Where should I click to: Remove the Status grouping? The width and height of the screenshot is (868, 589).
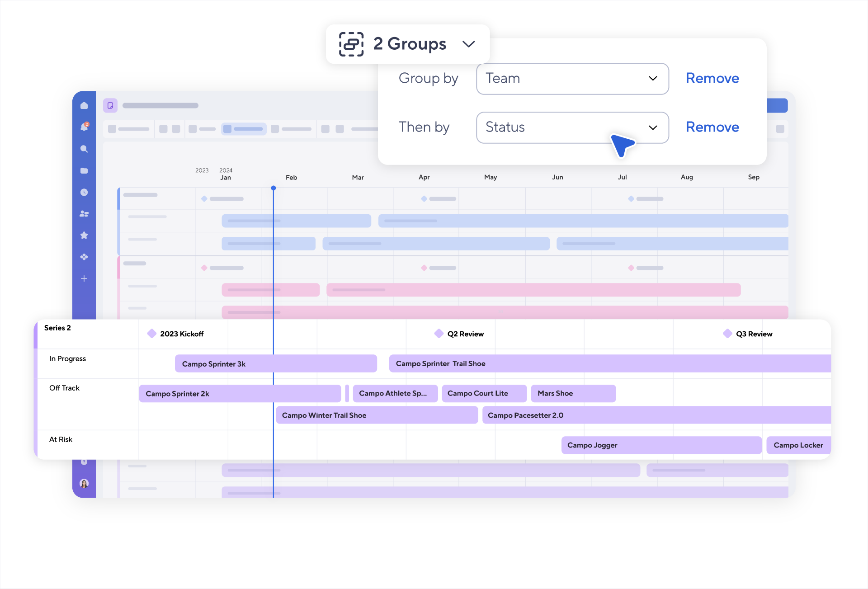[712, 127]
